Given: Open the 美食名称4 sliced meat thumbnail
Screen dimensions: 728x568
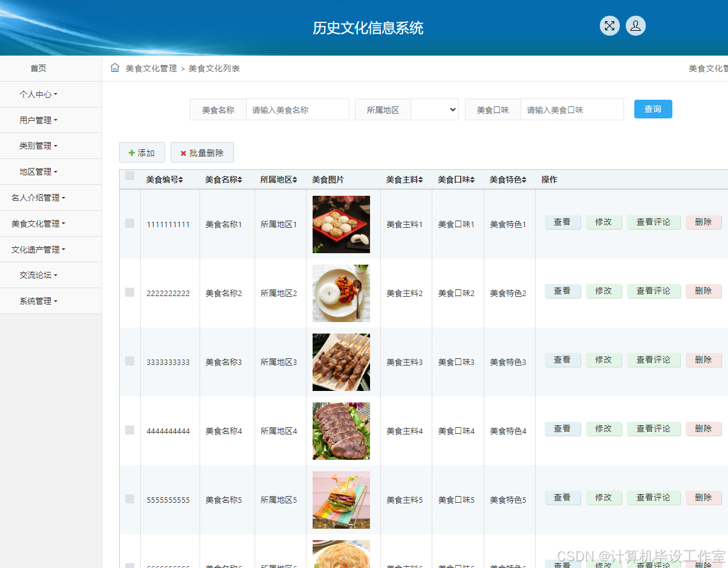Looking at the screenshot, I should click(x=341, y=431).
